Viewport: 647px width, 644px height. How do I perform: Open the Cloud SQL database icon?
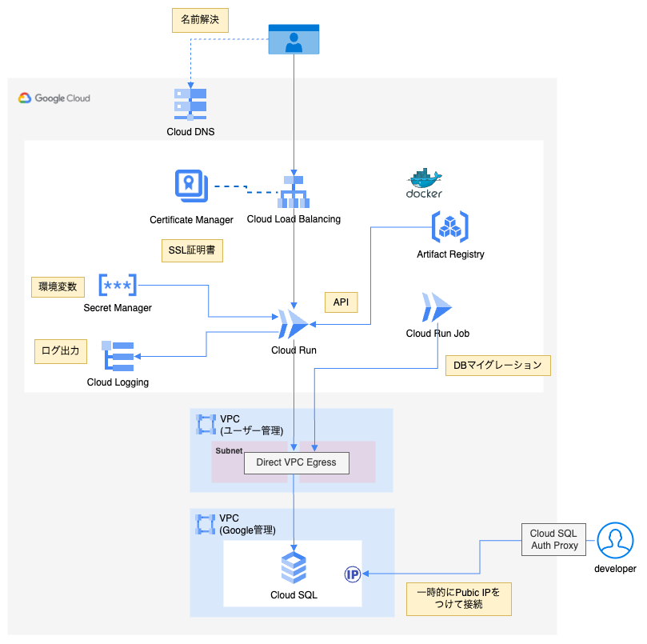point(296,566)
